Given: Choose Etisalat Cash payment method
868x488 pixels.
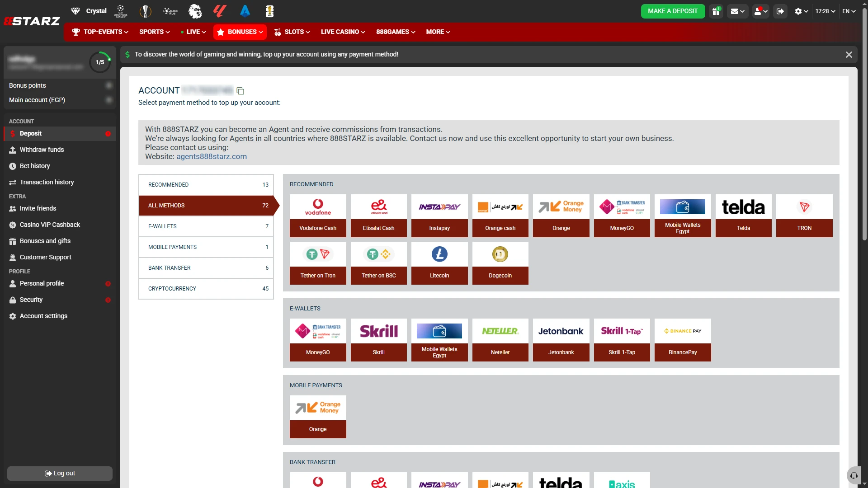Looking at the screenshot, I should coord(379,216).
